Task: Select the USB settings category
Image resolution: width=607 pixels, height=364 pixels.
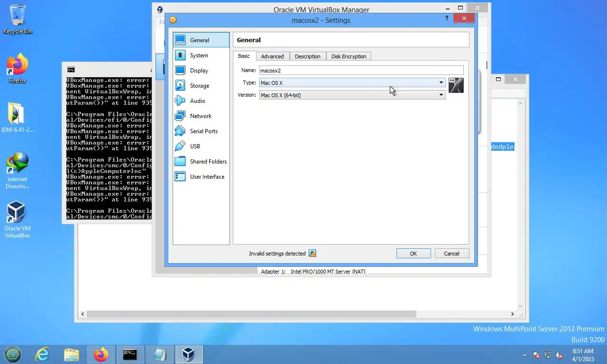Action: pyautogui.click(x=201, y=146)
